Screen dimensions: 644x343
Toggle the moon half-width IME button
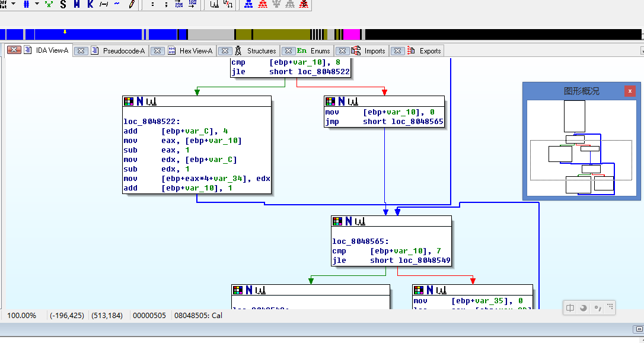coord(583,307)
